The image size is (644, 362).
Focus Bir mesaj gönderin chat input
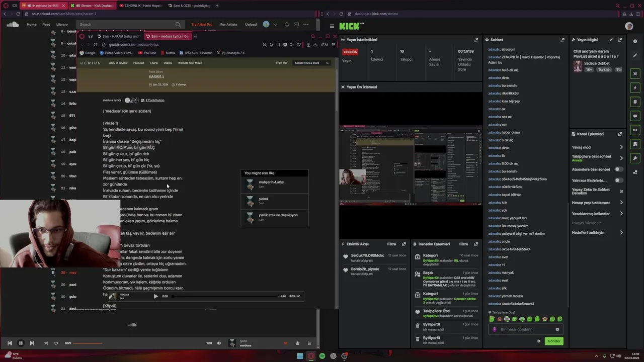[x=525, y=329]
